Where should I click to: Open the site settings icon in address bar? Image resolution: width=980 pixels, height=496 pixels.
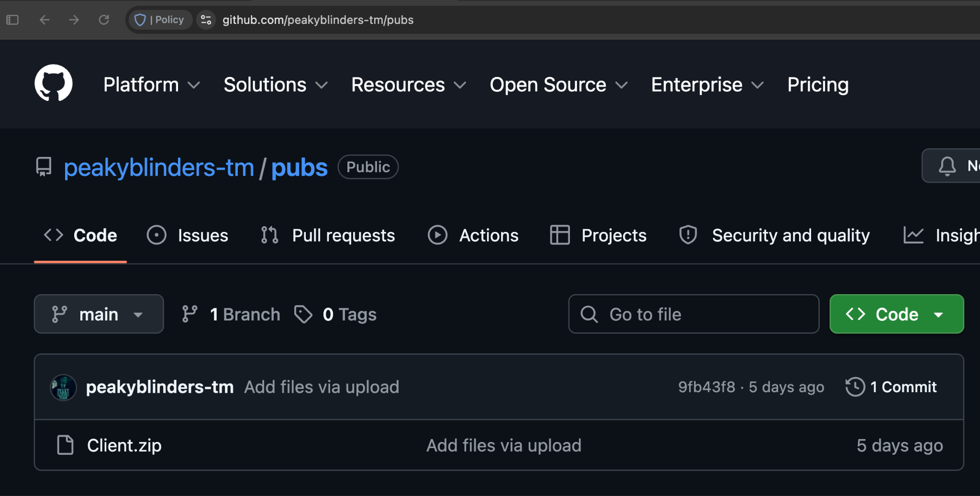point(206,20)
